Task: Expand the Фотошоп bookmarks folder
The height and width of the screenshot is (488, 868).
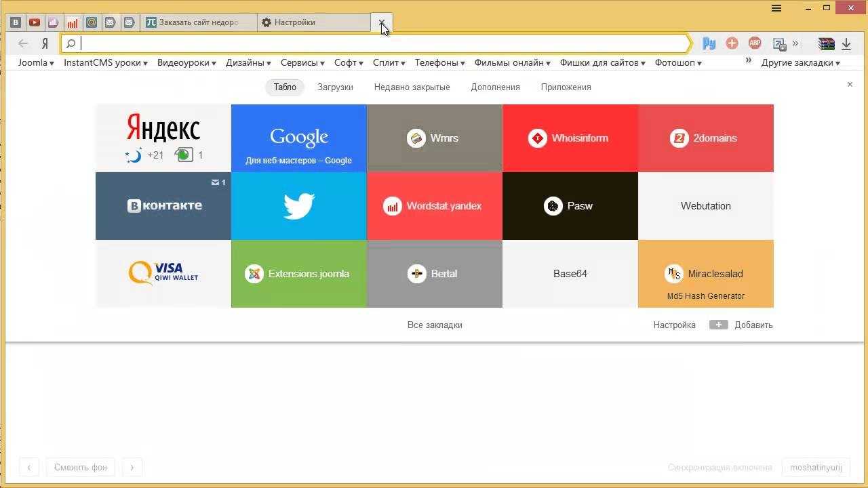Action: point(678,62)
